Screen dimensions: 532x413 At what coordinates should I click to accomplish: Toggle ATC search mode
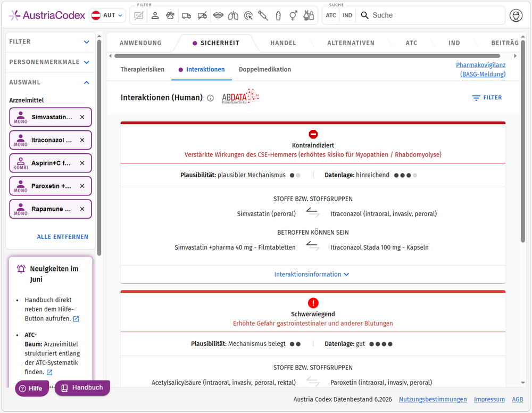pos(331,15)
